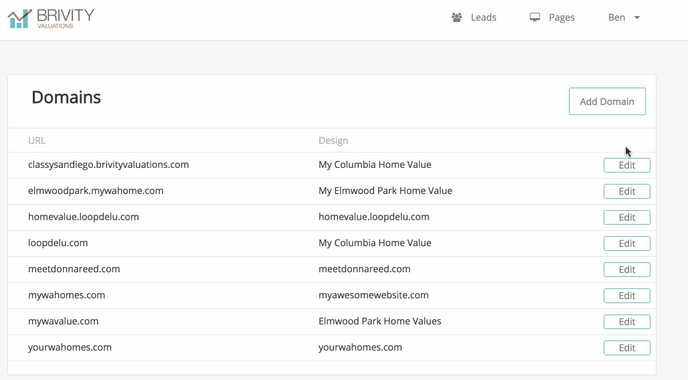The image size is (688, 380).
Task: Click the Design column header
Action: (333, 141)
